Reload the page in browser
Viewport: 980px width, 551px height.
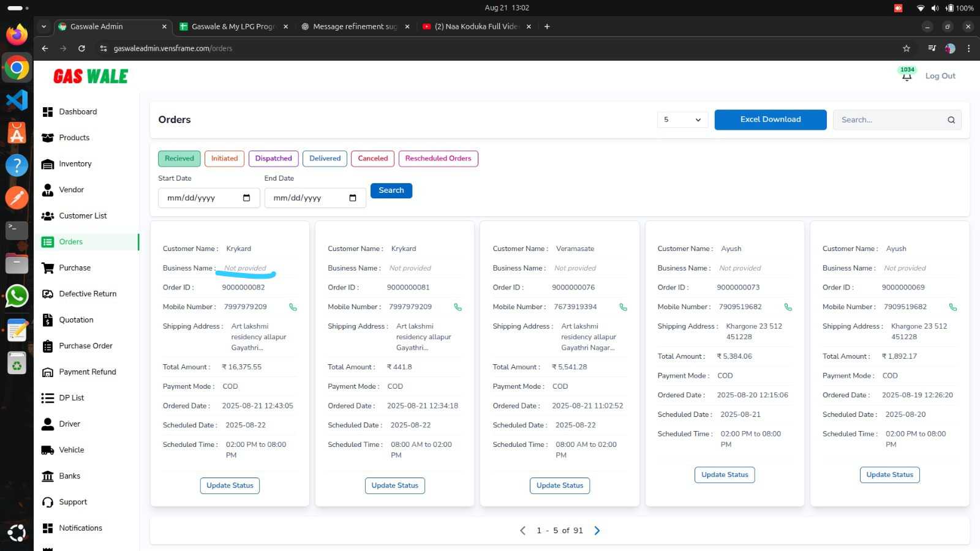[x=81, y=48]
